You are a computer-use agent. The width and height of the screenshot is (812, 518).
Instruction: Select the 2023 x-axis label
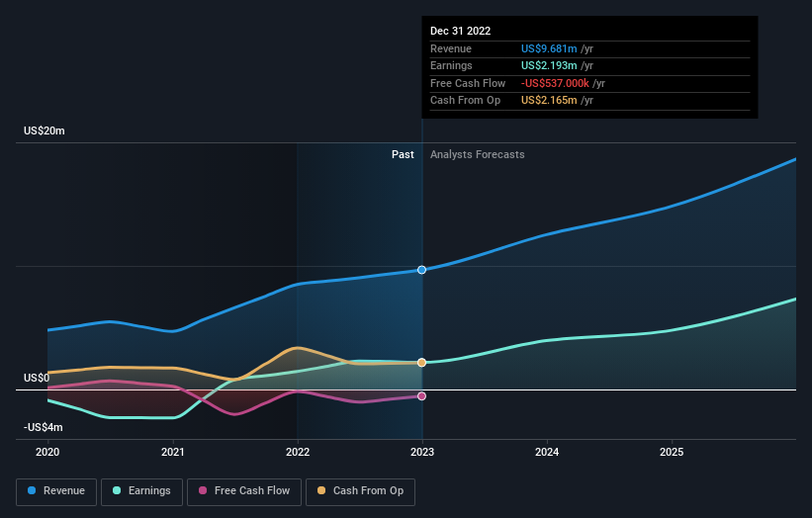pyautogui.click(x=422, y=452)
